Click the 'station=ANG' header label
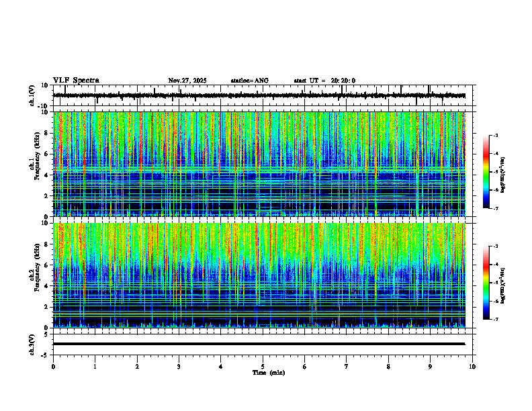Screen dimensions: 532x411 click(x=250, y=81)
